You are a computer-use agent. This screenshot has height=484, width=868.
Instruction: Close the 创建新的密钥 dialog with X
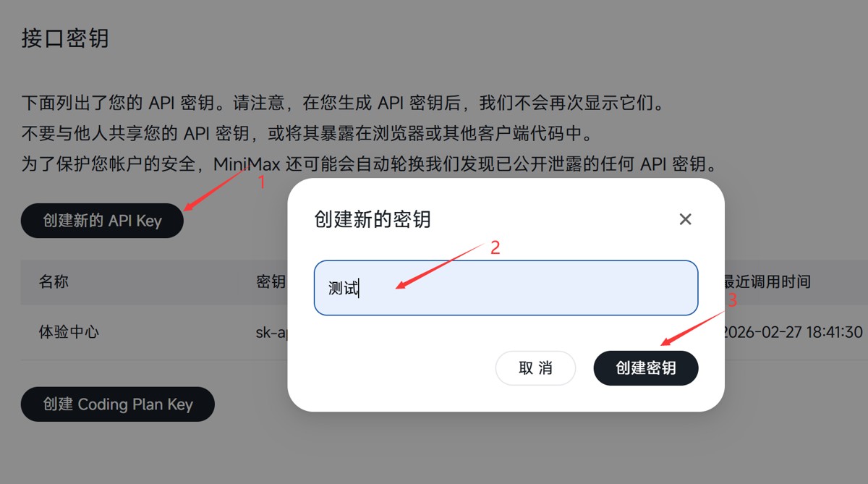coord(685,219)
